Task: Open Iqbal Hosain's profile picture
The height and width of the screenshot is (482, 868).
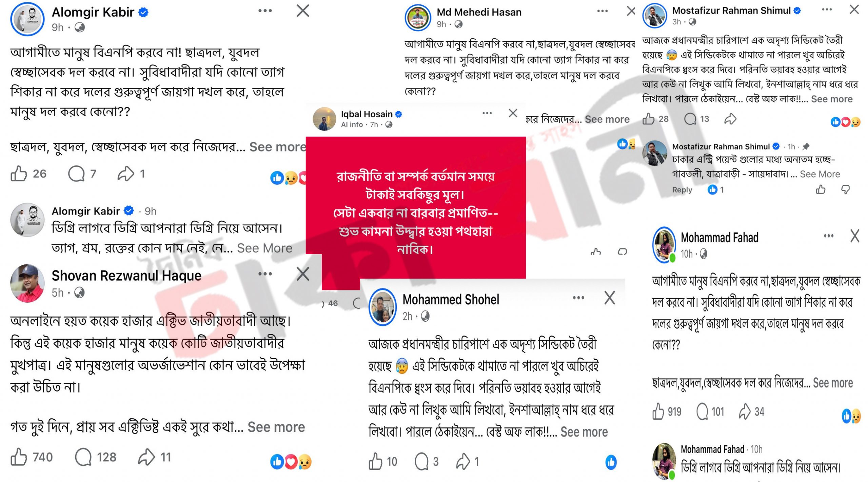Action: pos(324,119)
